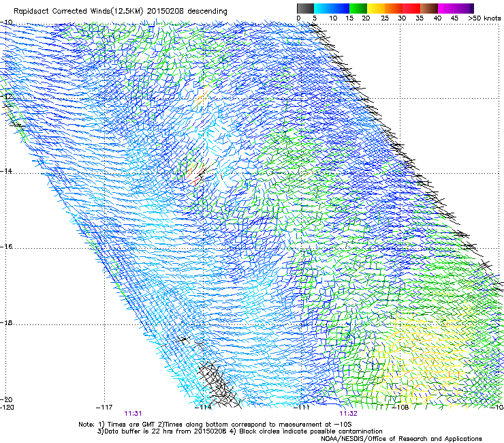Click the '-20' latitude axis label
Viewport: 504px width, 443px height.
pyautogui.click(x=6, y=399)
